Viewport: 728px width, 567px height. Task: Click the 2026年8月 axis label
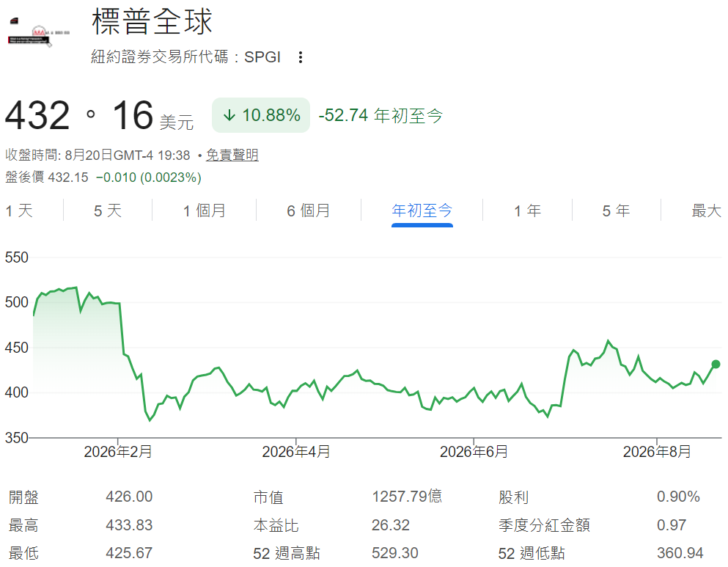[657, 451]
